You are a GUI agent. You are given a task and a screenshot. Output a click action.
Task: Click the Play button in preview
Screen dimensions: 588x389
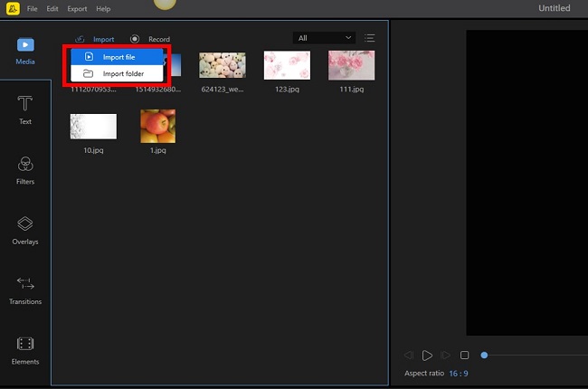point(427,355)
